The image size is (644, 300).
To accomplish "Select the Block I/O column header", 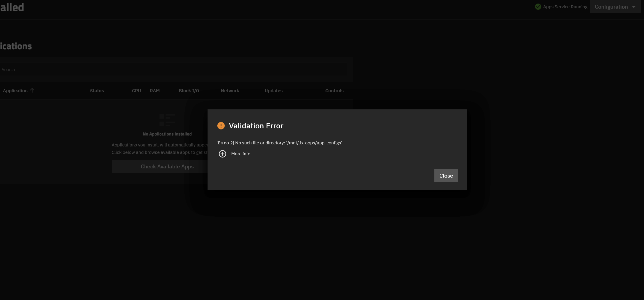I will [189, 91].
